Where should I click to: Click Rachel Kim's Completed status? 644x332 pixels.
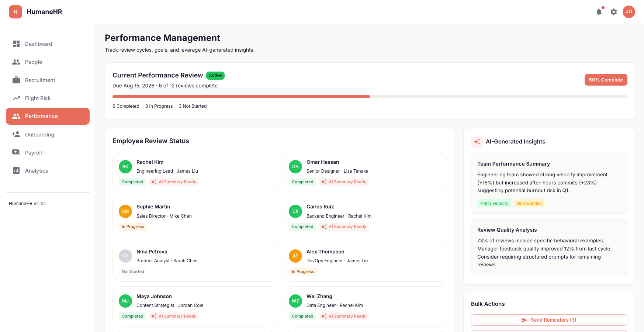(x=132, y=182)
